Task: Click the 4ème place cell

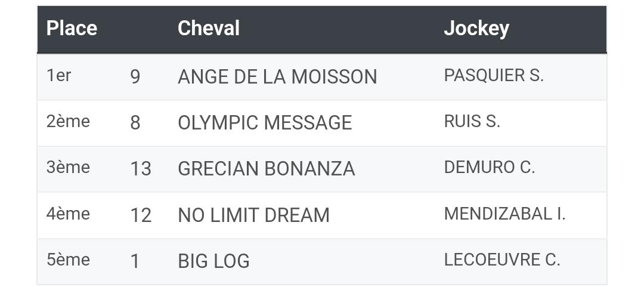Action: coord(68,214)
